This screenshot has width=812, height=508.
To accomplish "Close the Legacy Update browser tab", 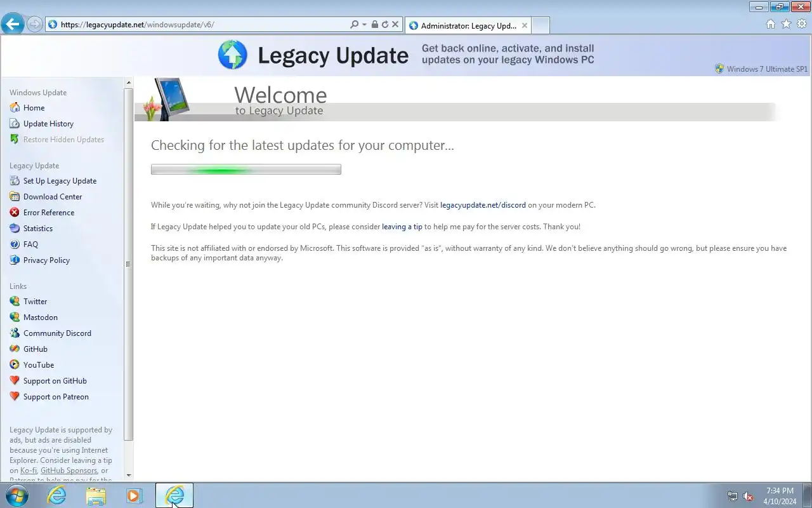I will 525,26.
